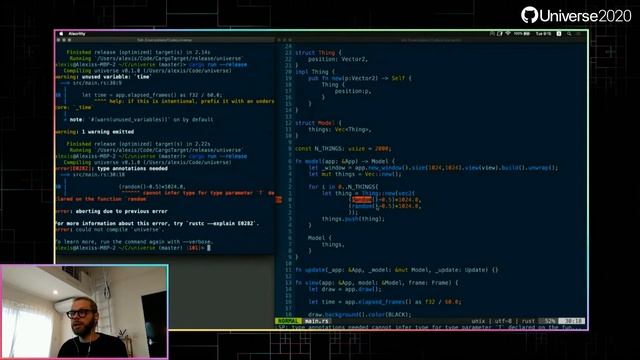Image resolution: width=640 pixels, height=360 pixels.
Task: Click main.rs filename in the status line
Action: (x=317, y=321)
